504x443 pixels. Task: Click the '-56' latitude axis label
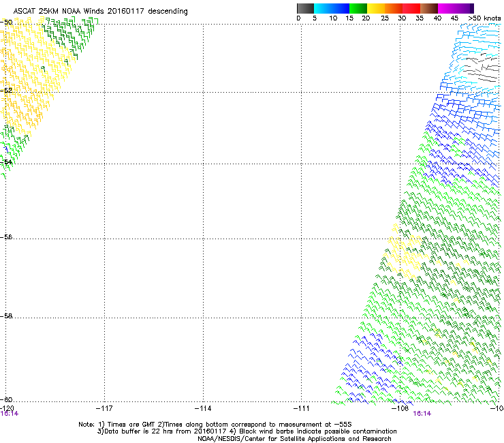pyautogui.click(x=6, y=237)
